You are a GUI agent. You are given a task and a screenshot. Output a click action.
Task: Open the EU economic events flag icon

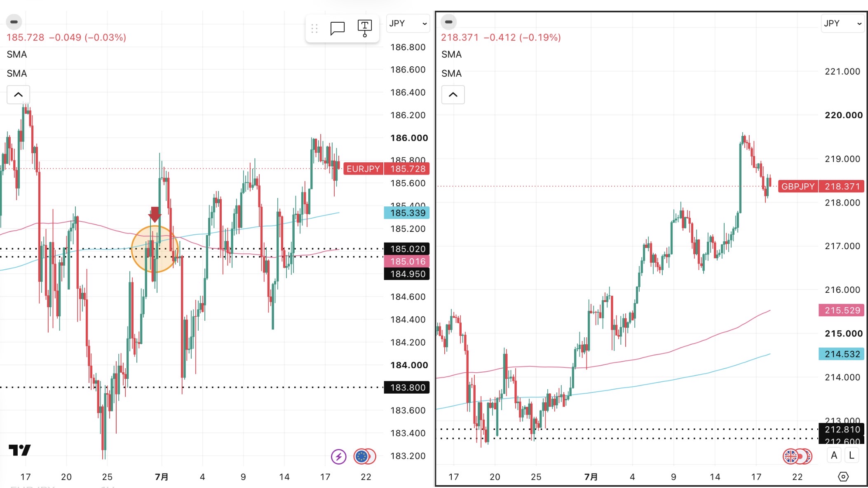(361, 456)
